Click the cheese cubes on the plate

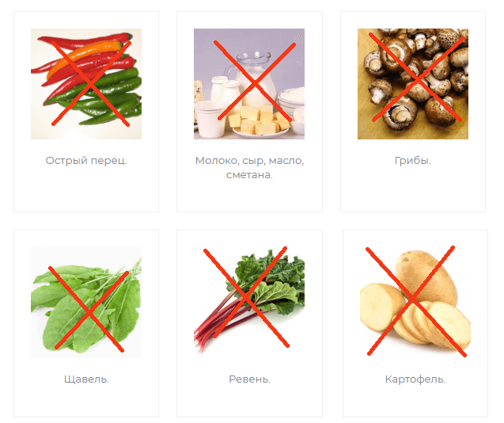(257, 120)
